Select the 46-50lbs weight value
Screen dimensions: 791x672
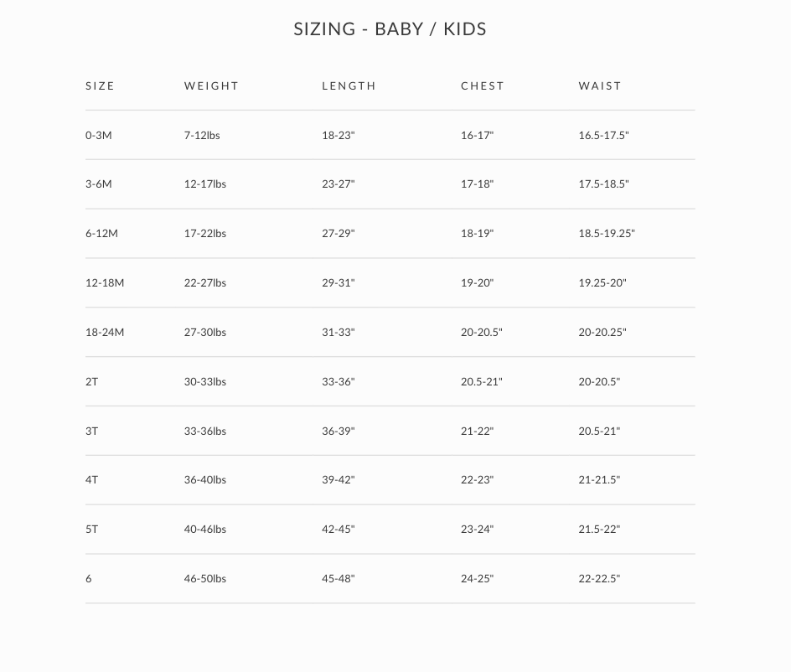point(205,579)
